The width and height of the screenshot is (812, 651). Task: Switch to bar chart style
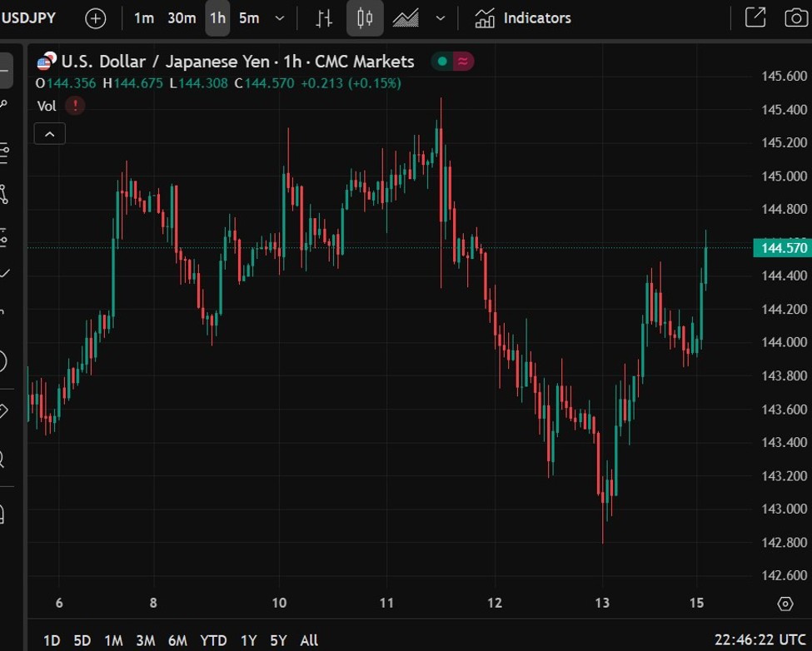point(323,17)
